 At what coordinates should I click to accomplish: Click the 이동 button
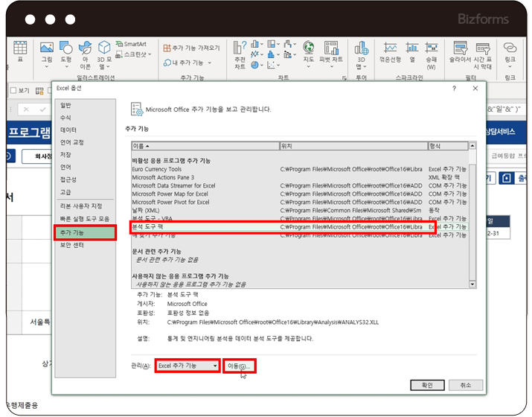[x=239, y=366]
